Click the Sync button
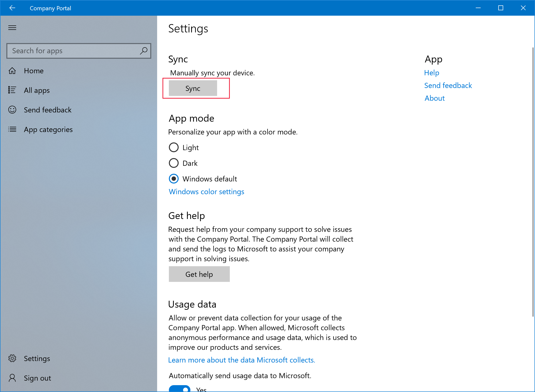The image size is (535, 392). (x=192, y=88)
